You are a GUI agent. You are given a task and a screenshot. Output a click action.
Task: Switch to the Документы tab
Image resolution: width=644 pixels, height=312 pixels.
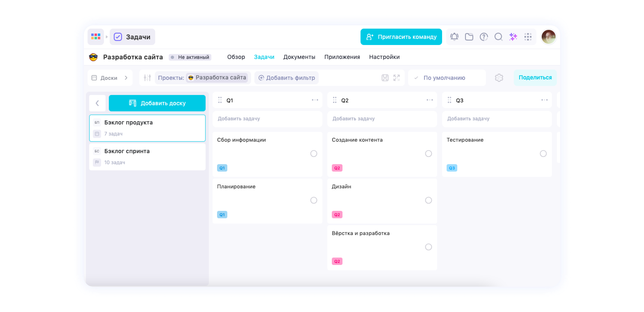click(299, 57)
